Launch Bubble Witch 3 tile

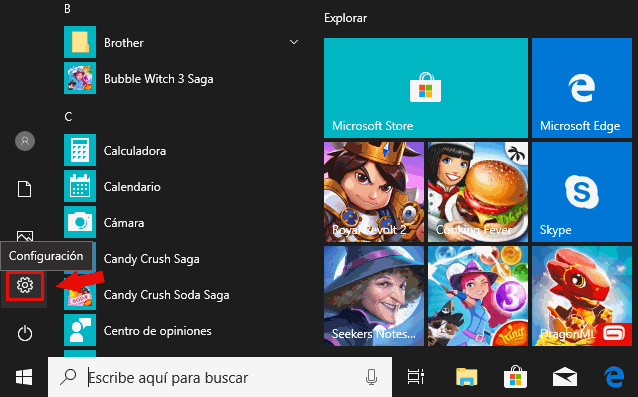click(478, 296)
